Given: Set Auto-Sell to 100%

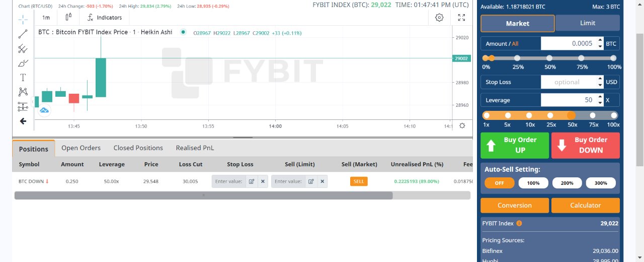Looking at the screenshot, I should point(533,183).
